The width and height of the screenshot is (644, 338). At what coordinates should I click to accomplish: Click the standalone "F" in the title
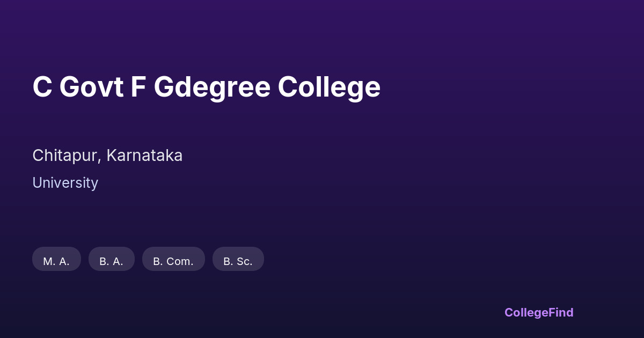point(138,87)
